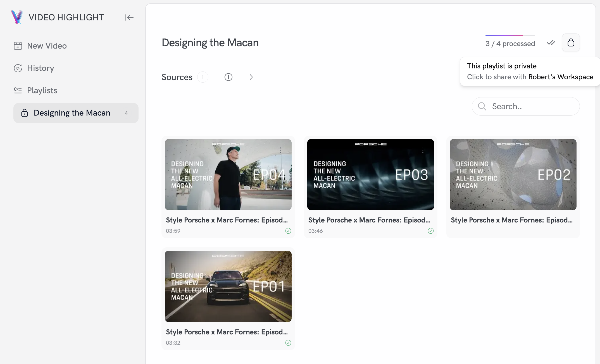Click EP01 processed green checkmark
600x364 pixels.
tap(288, 343)
